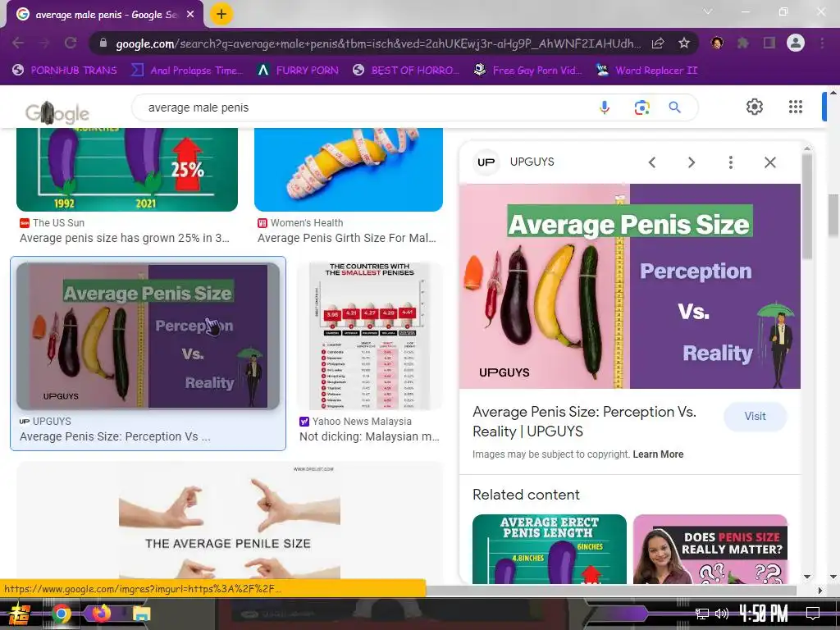Open preview panel more options menu
Screen dimensions: 840x630
[731, 162]
